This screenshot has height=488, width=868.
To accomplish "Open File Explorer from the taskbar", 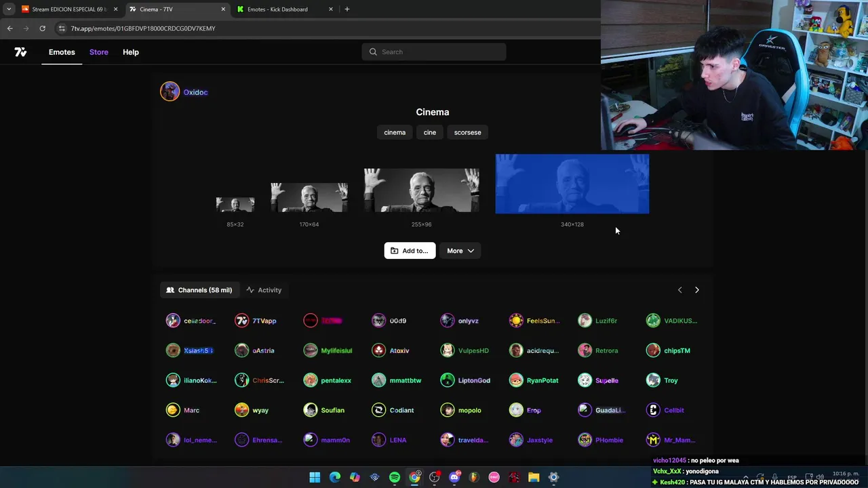I will (x=534, y=477).
